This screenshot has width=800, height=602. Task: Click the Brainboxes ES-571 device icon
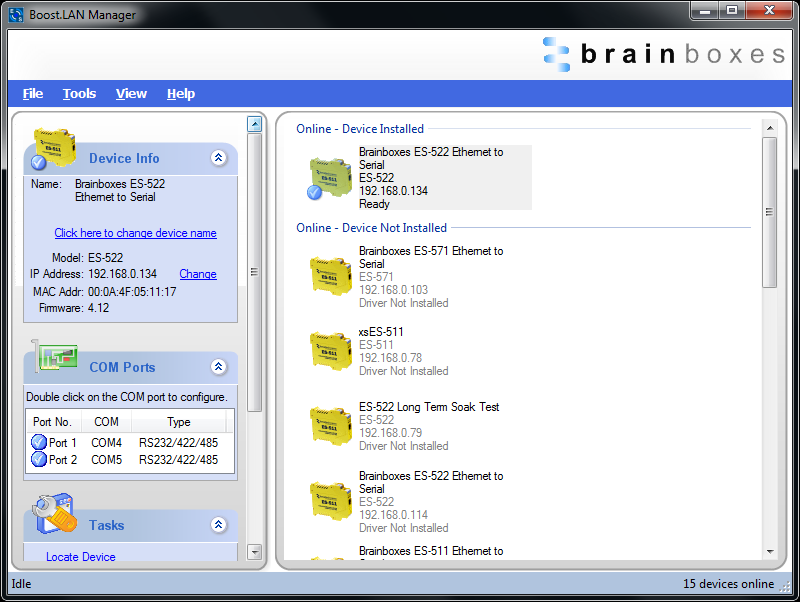[x=329, y=275]
